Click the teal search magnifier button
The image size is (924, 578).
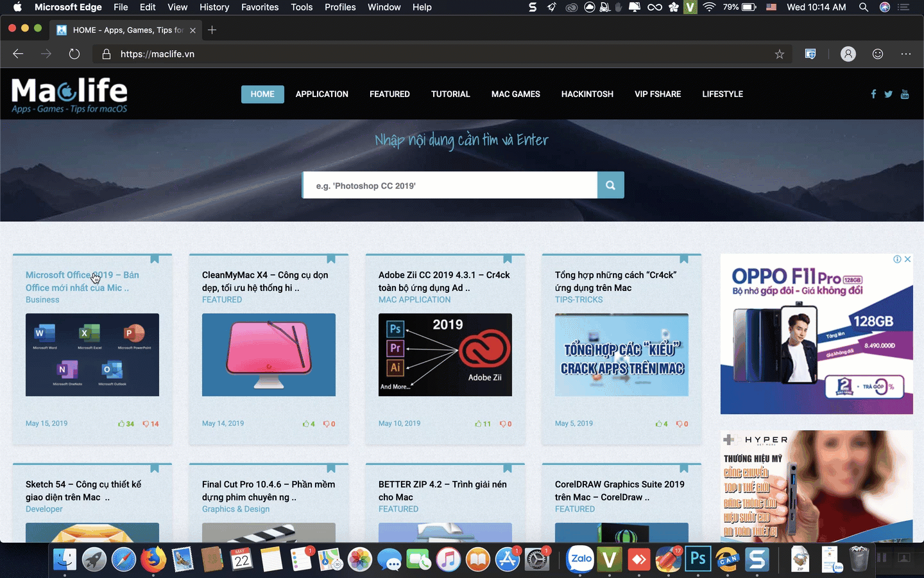[x=610, y=185]
